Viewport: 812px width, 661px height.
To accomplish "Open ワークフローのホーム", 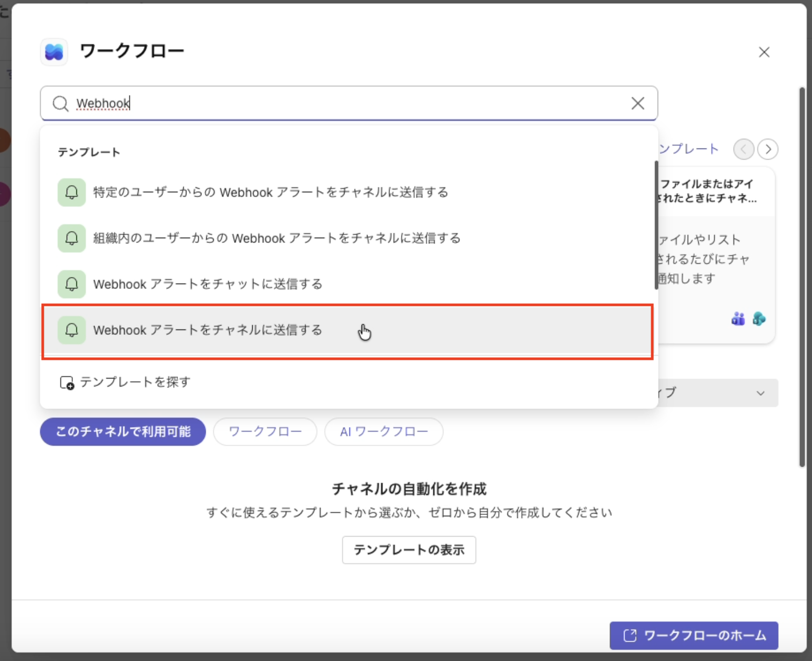I will tap(694, 635).
